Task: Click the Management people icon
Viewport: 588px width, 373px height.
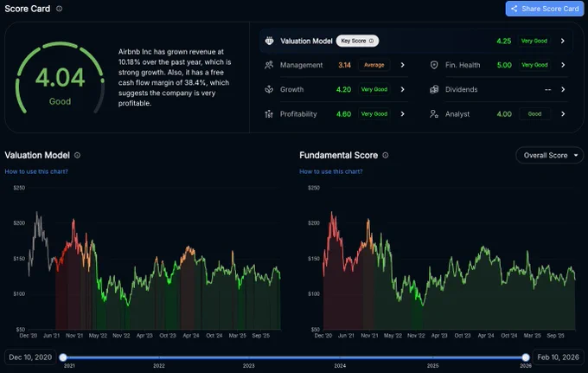Action: click(269, 65)
